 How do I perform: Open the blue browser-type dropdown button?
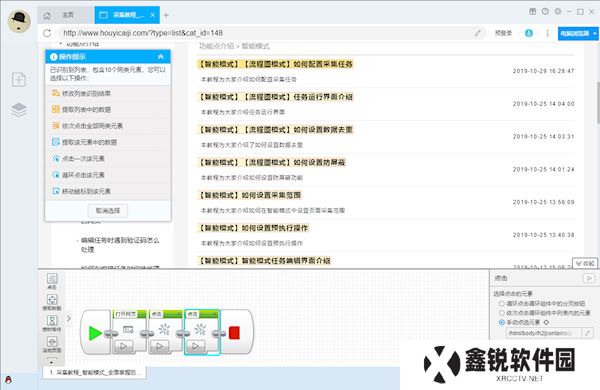[x=578, y=33]
